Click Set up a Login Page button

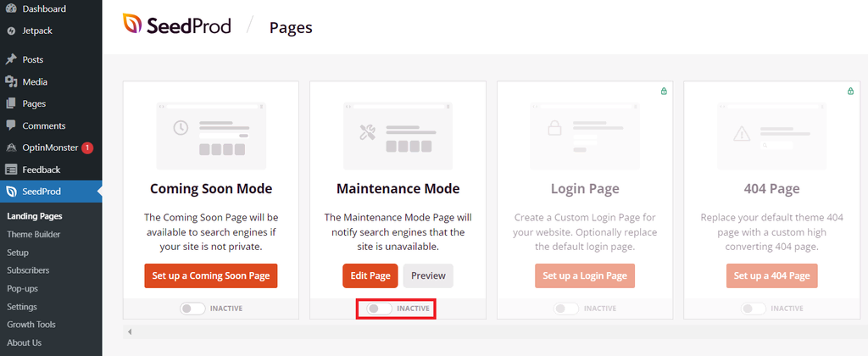585,275
